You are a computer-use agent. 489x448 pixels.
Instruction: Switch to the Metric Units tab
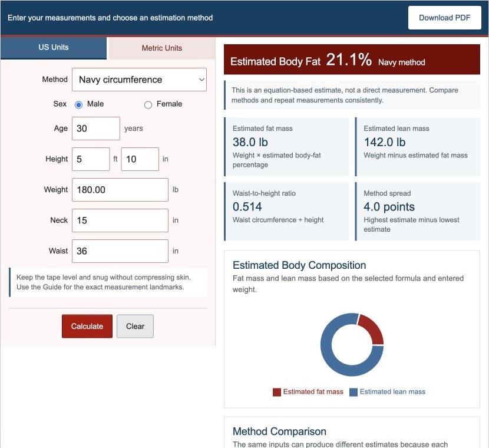[162, 48]
